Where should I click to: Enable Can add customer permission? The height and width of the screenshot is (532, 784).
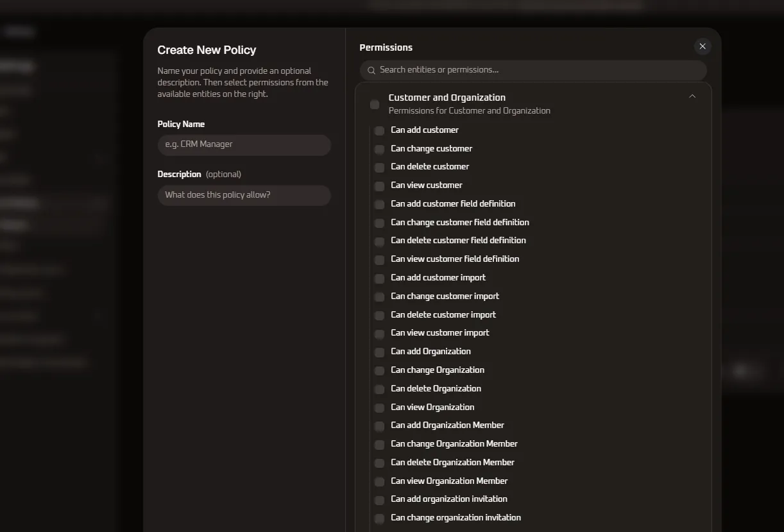pos(379,130)
